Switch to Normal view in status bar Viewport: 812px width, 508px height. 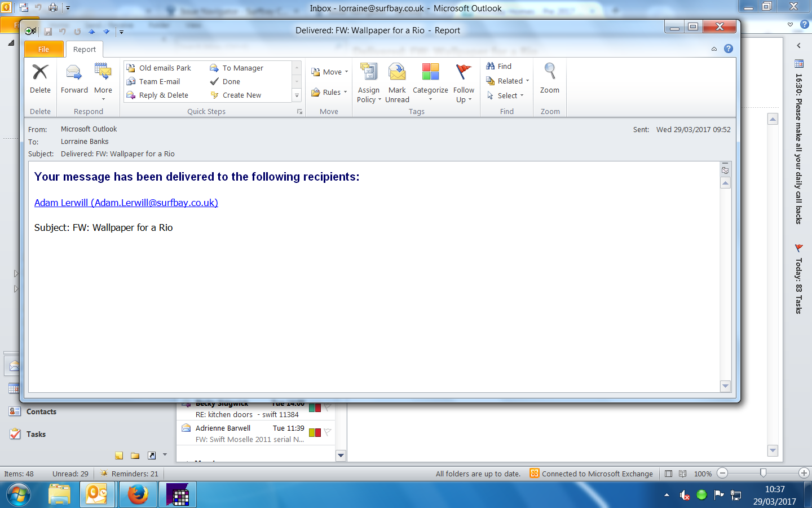pos(668,474)
